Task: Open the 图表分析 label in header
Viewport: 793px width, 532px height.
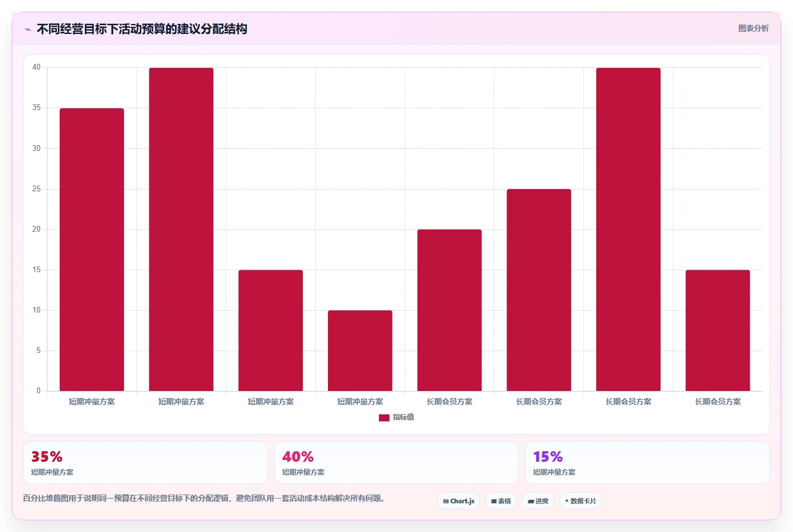Action: [753, 28]
